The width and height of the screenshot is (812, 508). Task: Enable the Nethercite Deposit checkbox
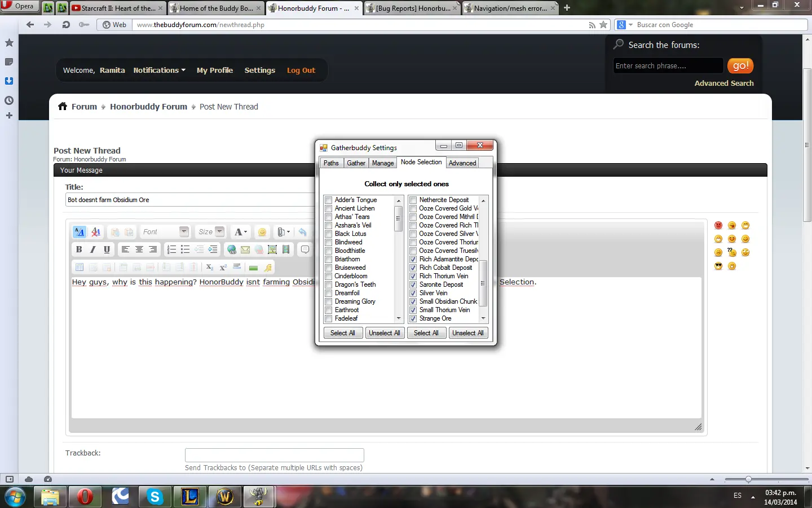(413, 200)
